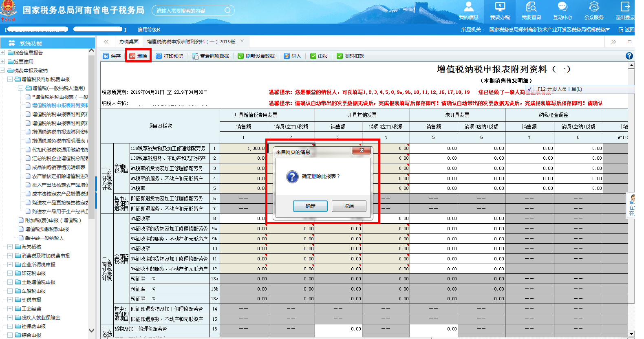Open the blue help question mark icon
Viewport: 644px width, 339px height.
pyautogui.click(x=629, y=56)
